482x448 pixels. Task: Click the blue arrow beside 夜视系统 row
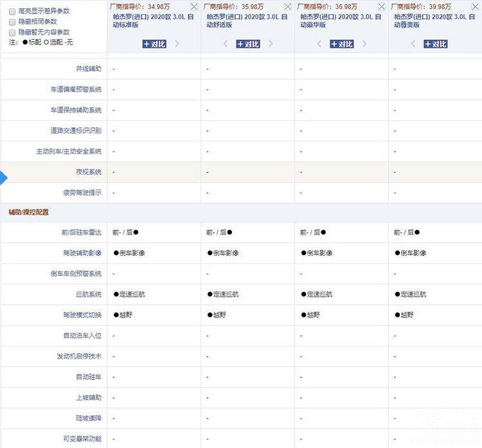click(4, 178)
